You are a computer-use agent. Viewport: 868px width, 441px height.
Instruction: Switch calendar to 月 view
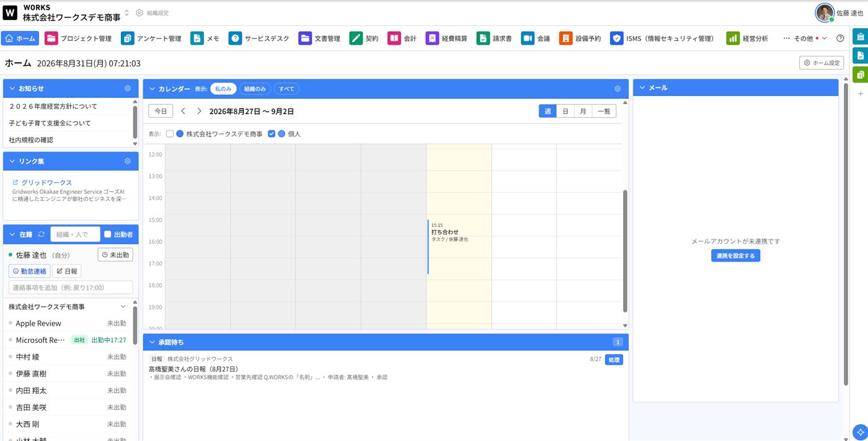583,111
